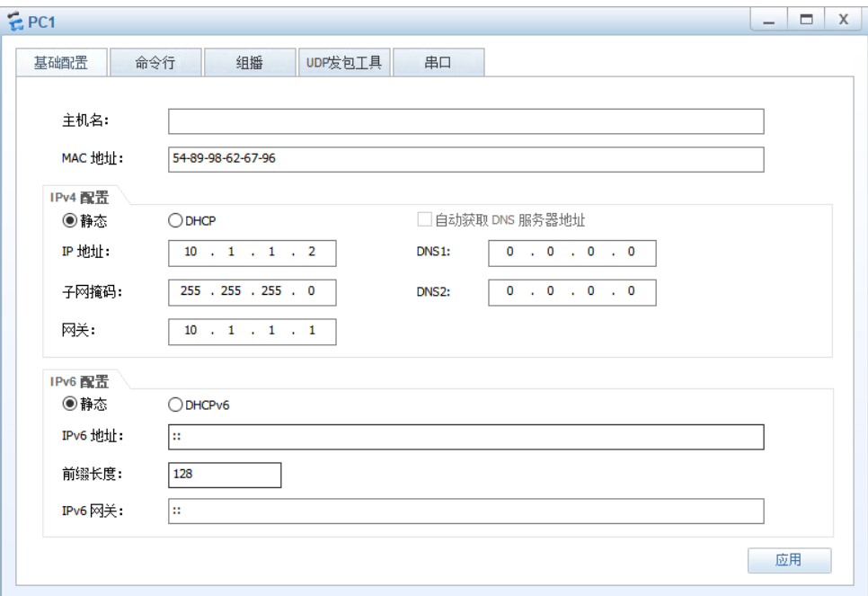Switch to the 基础配置 tab
This screenshot has width=868, height=596.
click(61, 63)
